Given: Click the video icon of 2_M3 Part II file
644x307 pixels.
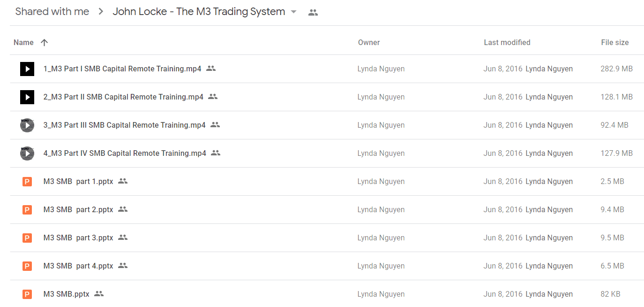Looking at the screenshot, I should tap(27, 97).
